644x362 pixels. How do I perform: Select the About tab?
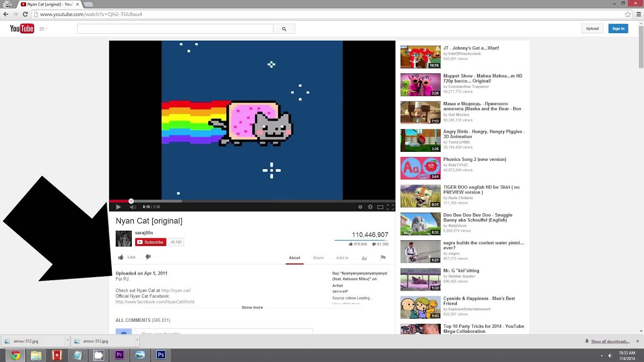coord(294,257)
